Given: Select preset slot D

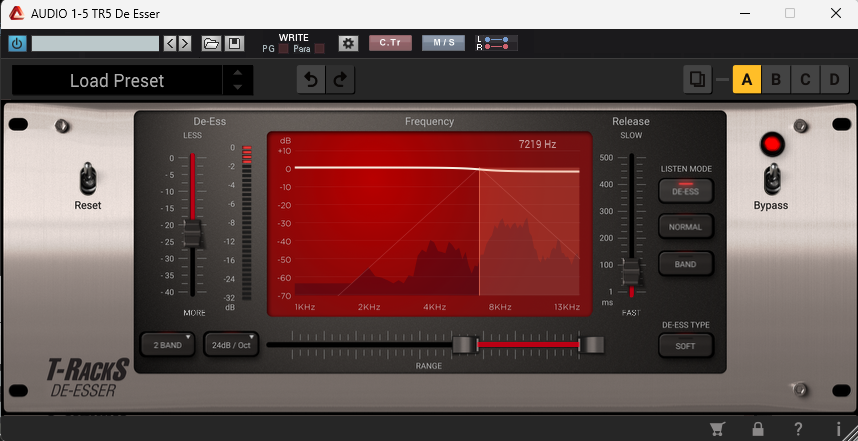Looking at the screenshot, I should point(834,80).
